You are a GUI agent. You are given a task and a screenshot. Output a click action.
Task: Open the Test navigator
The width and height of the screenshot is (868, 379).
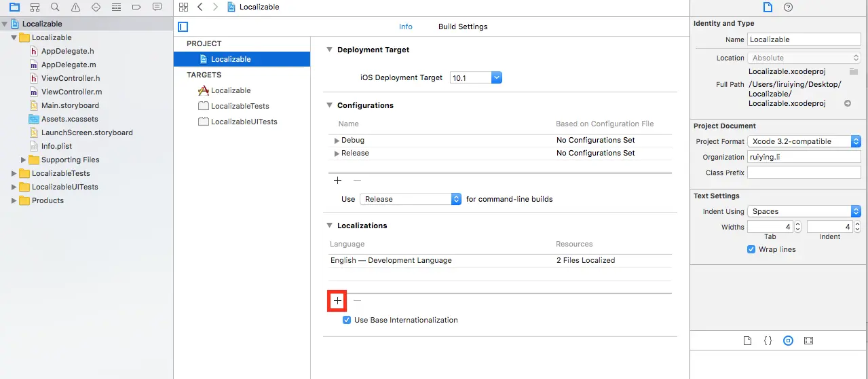96,7
